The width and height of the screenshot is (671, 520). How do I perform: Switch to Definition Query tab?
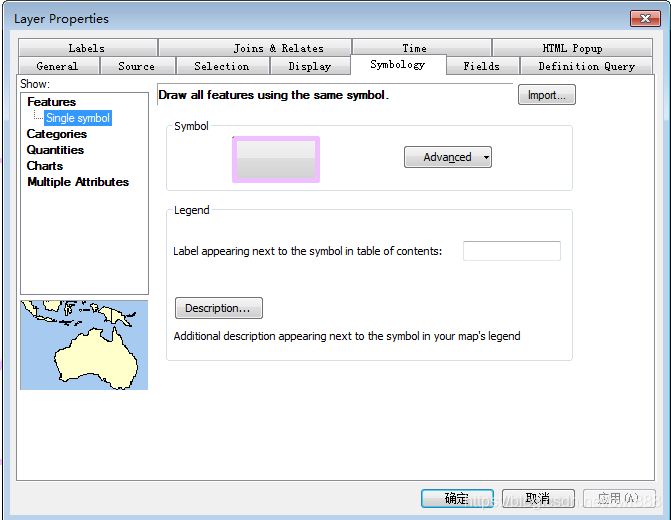tap(586, 66)
